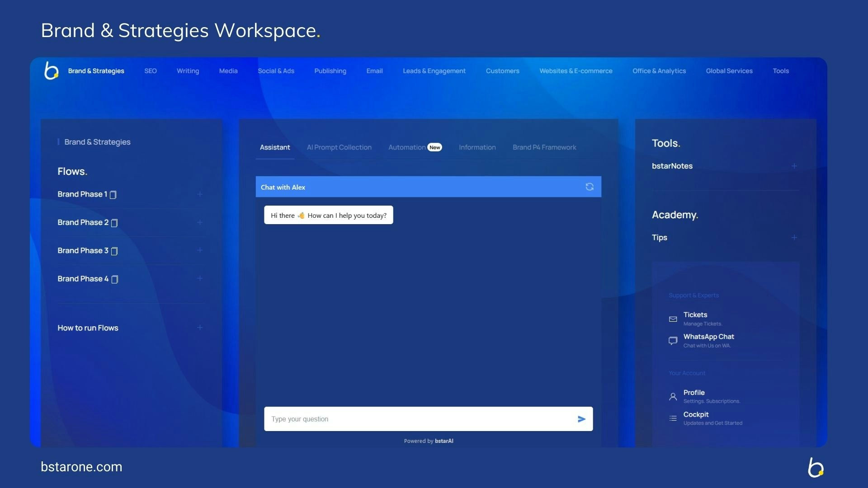Click the WhatsApp Chat bubble icon

click(x=673, y=341)
